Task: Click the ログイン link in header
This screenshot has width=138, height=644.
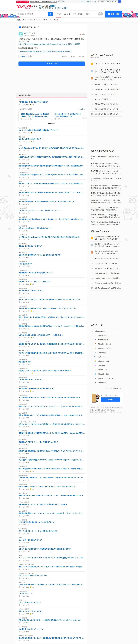Action: (x=41, y=8)
